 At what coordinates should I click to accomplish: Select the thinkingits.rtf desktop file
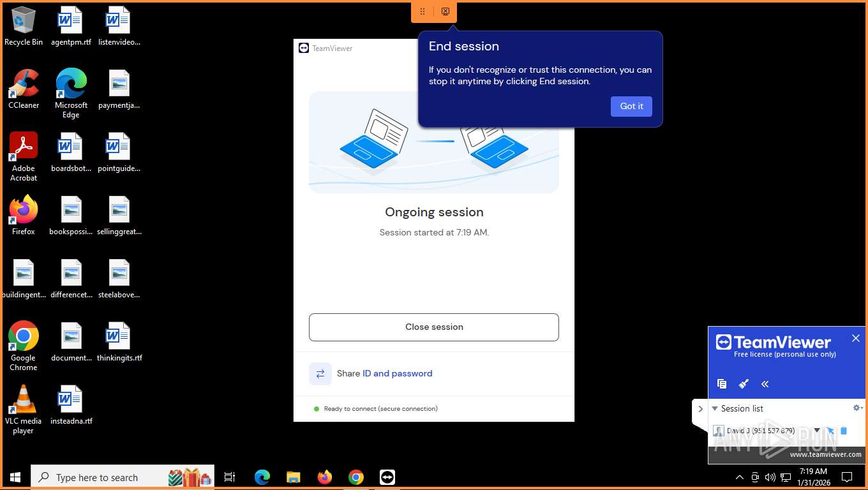pyautogui.click(x=119, y=343)
